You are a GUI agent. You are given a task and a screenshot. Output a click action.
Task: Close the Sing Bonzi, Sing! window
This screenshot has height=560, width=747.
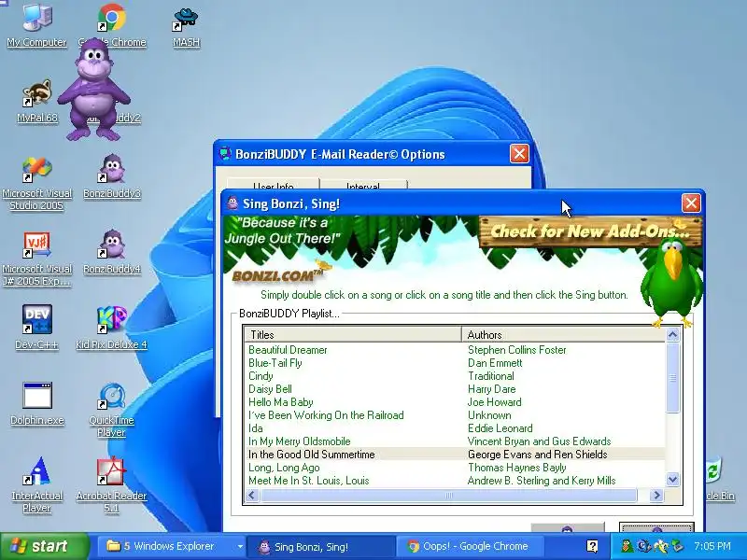coord(691,203)
